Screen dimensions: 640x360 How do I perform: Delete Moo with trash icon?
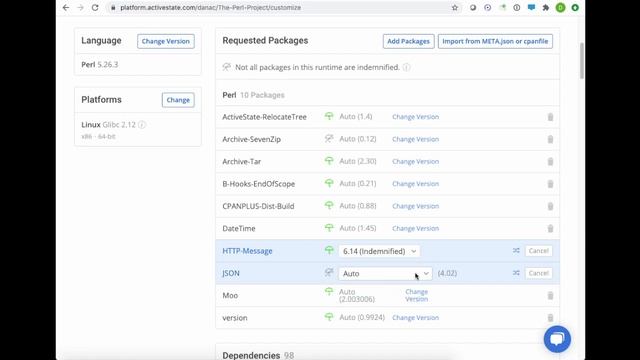(550, 296)
